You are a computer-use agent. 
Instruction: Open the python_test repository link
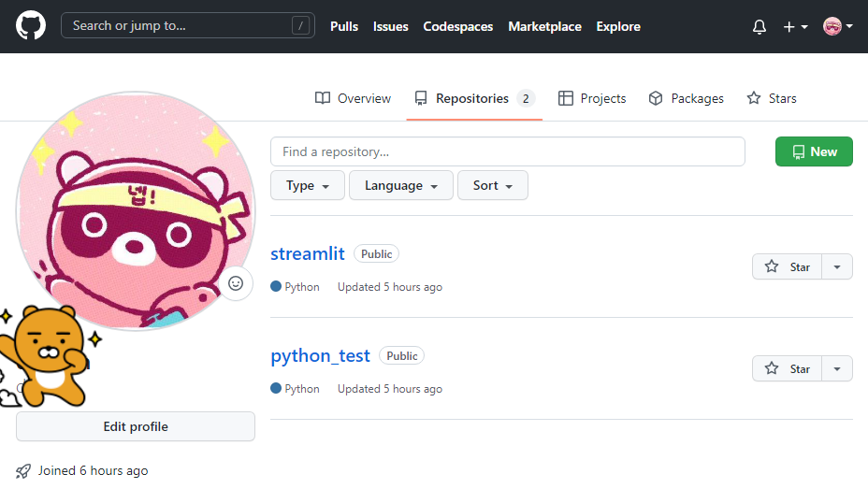[x=320, y=355]
